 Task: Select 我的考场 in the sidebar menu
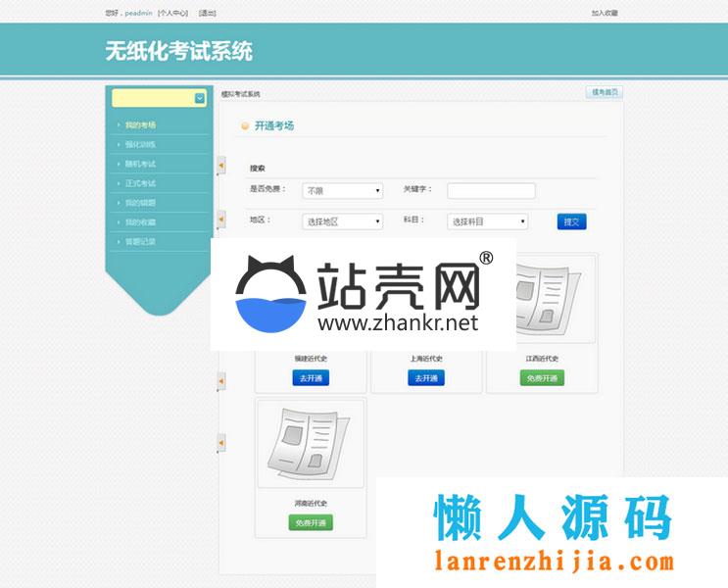point(140,125)
